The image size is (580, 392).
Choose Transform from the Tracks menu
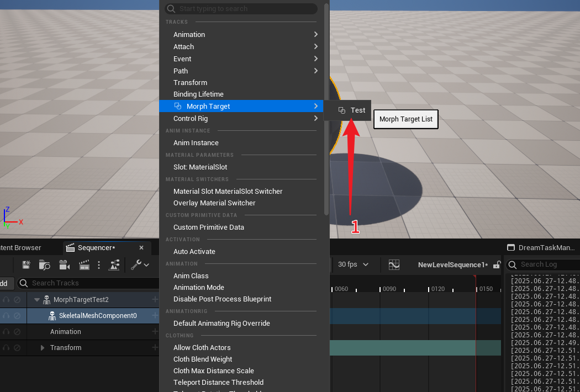[x=241, y=82]
